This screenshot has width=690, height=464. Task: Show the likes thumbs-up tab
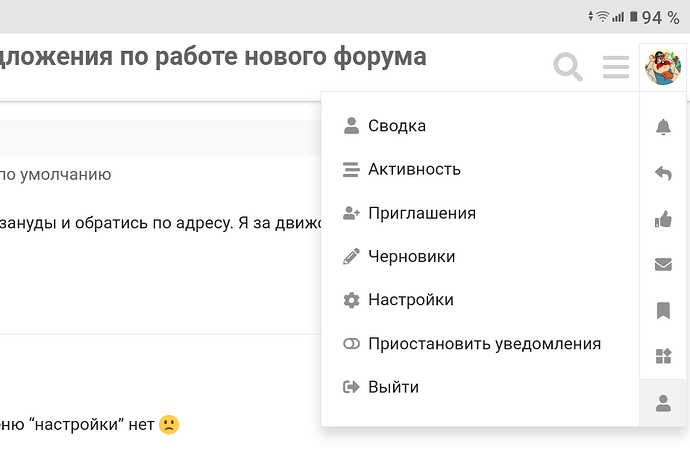pos(663,219)
